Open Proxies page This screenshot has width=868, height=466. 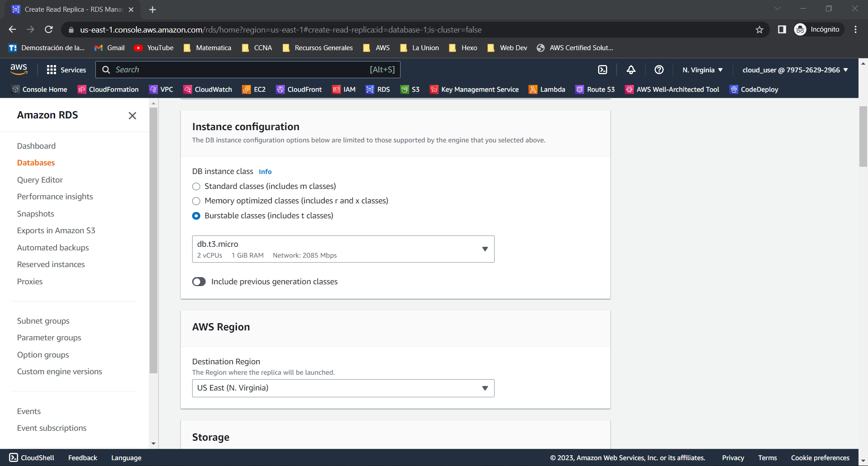[30, 282]
